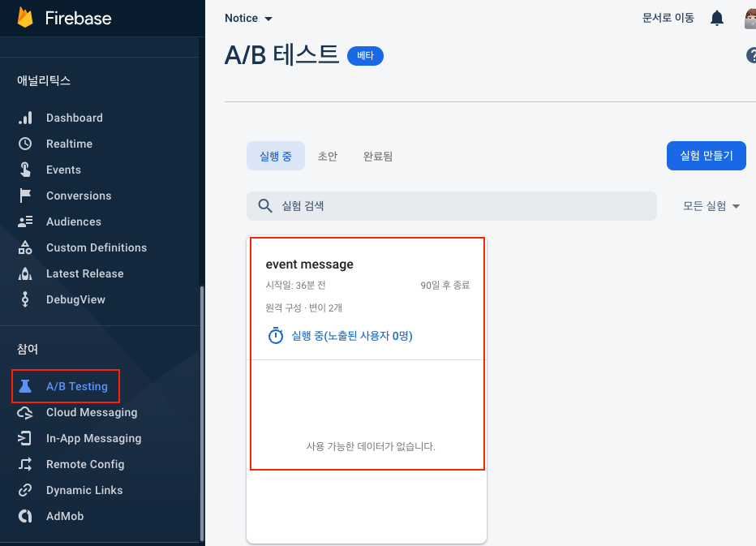Click the 문서로 이동 link

pyautogui.click(x=668, y=19)
